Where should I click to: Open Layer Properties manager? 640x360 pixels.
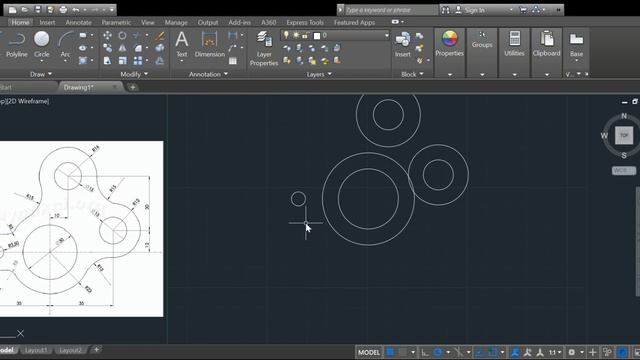click(264, 48)
